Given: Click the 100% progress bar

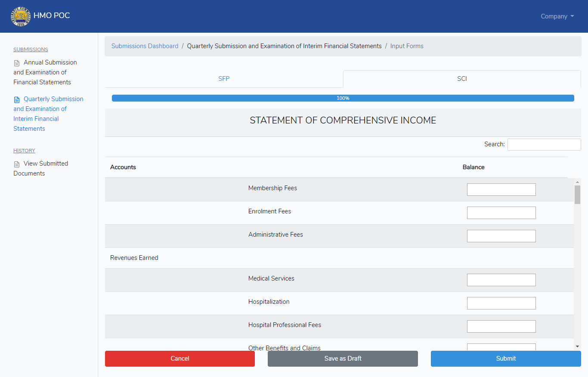Looking at the screenshot, I should coord(343,98).
